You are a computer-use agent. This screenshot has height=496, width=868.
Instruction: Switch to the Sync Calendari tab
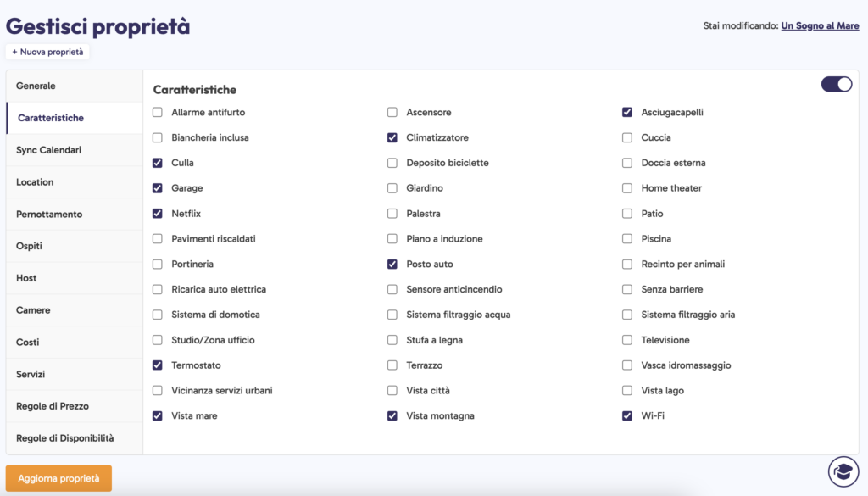75,150
